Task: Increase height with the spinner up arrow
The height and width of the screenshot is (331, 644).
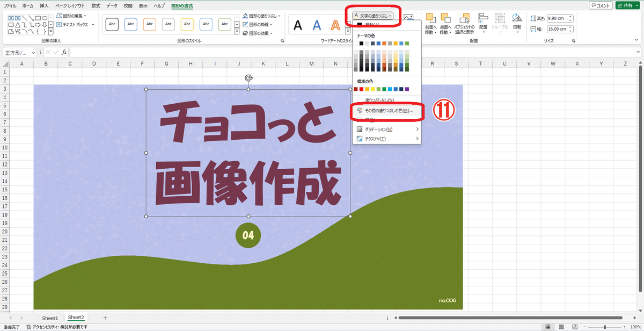Action: tap(570, 17)
